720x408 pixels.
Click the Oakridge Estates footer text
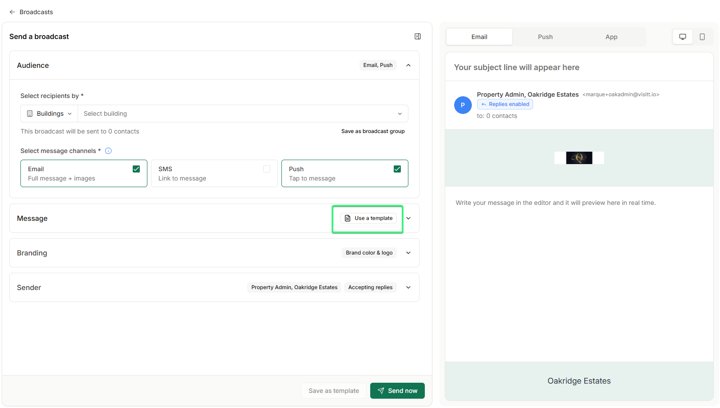[579, 381]
